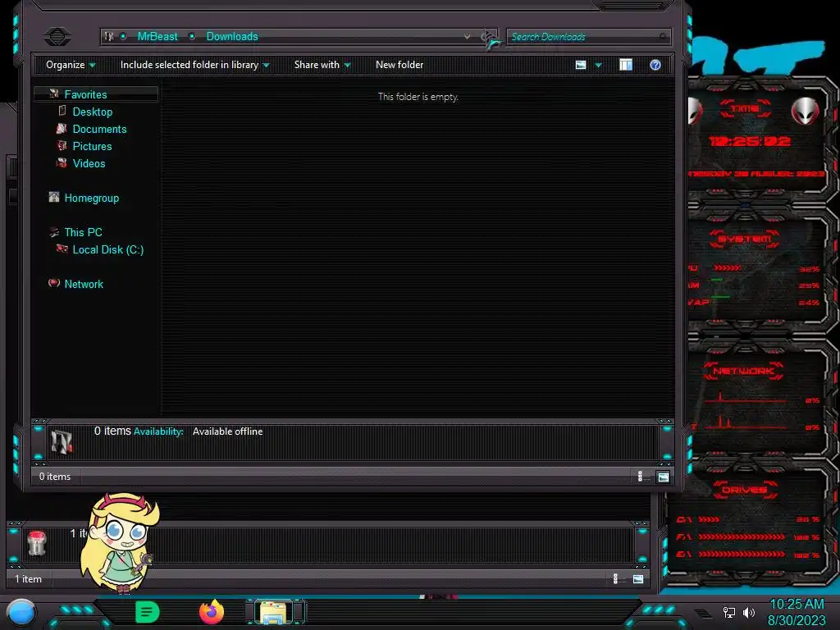840x630 pixels.
Task: Click the NETWORK widget header
Action: click(x=743, y=371)
